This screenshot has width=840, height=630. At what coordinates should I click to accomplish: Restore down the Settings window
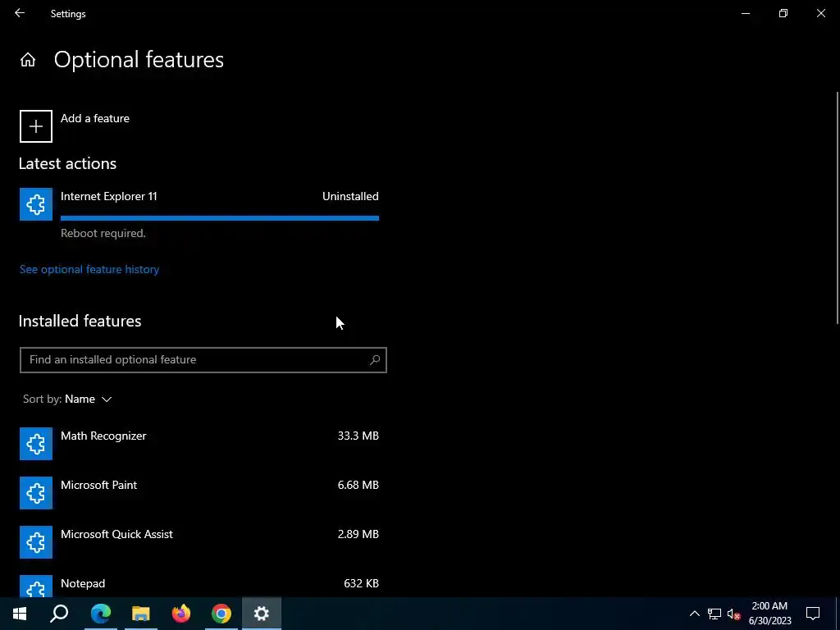click(x=783, y=13)
